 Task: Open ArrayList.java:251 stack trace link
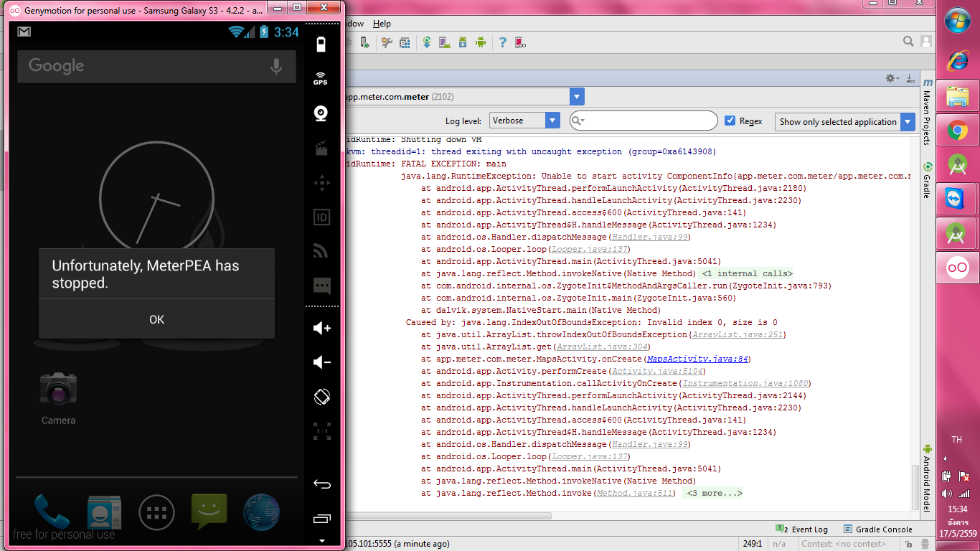click(x=738, y=334)
